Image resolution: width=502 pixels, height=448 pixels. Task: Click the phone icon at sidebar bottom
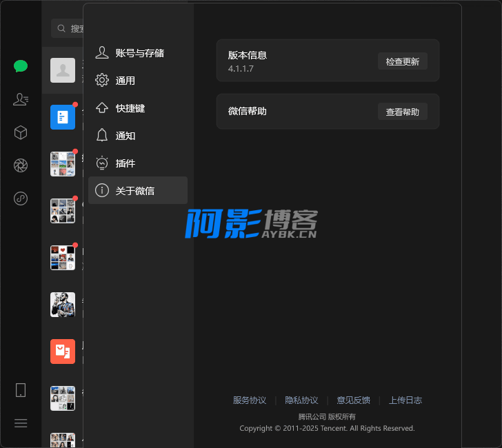click(x=21, y=390)
